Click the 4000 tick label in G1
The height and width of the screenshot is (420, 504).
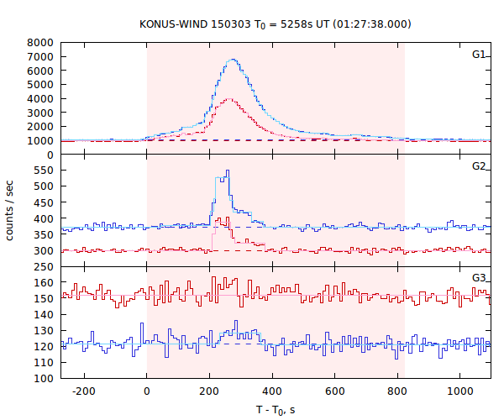tap(40, 98)
